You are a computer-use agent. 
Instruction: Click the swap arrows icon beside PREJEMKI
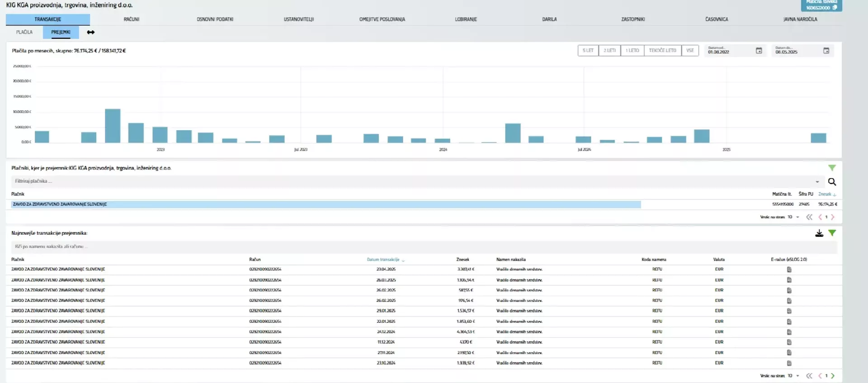91,32
